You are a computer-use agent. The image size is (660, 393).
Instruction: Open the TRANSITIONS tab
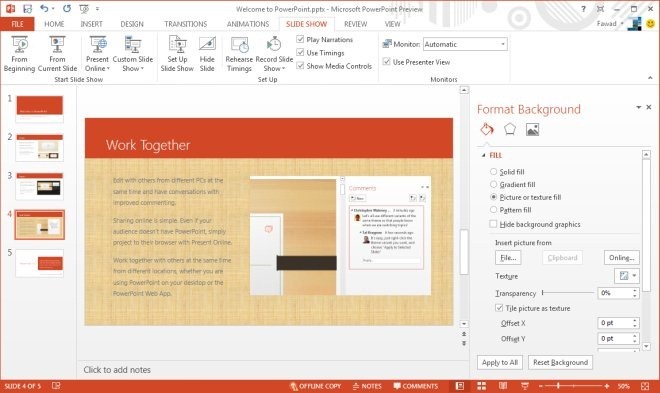pos(186,24)
